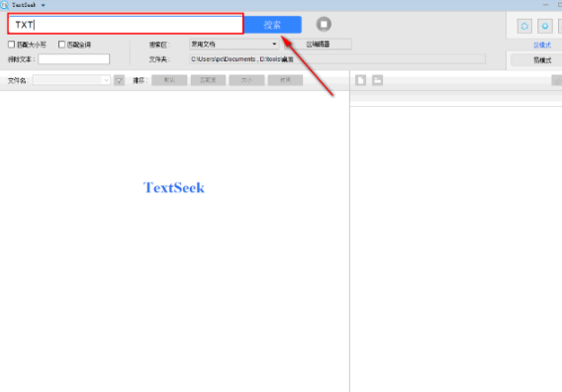Click the refresh index icon at top right

tap(524, 26)
